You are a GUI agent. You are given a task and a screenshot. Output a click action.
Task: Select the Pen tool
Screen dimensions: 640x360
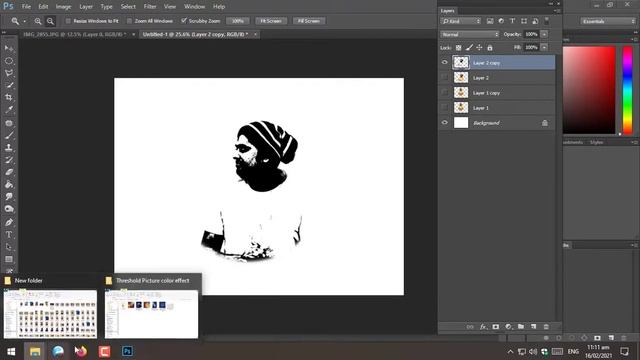tap(9, 222)
